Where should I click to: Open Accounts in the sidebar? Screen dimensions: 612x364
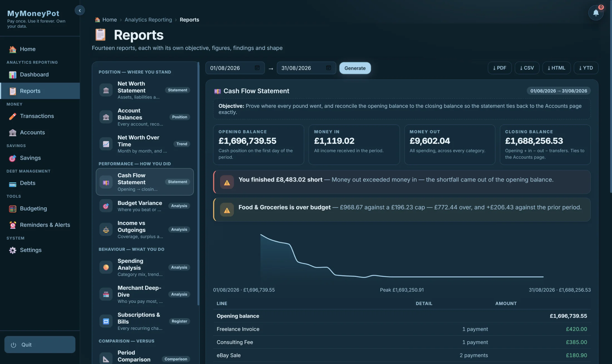pyautogui.click(x=40, y=133)
